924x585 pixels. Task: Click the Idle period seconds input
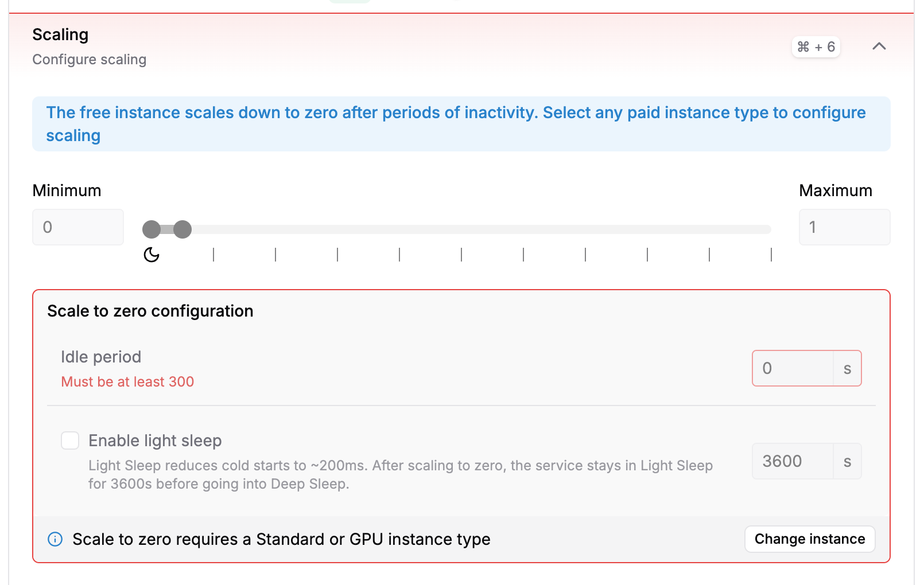click(793, 368)
